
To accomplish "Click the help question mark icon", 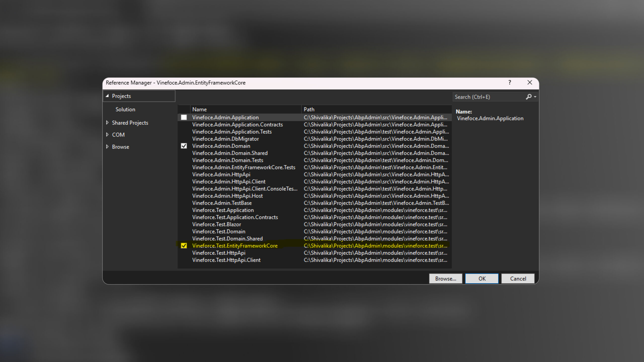I will coord(510,82).
